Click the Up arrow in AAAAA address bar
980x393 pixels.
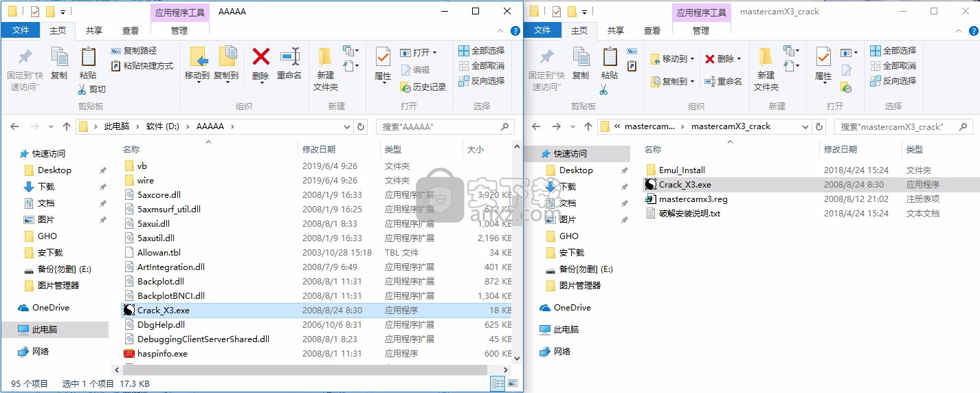tap(67, 126)
